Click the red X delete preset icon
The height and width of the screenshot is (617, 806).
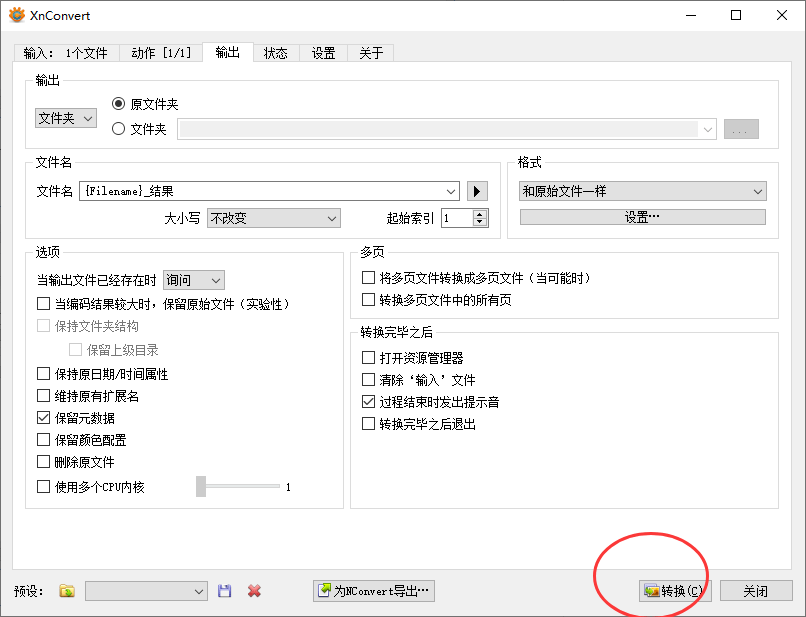tap(254, 591)
